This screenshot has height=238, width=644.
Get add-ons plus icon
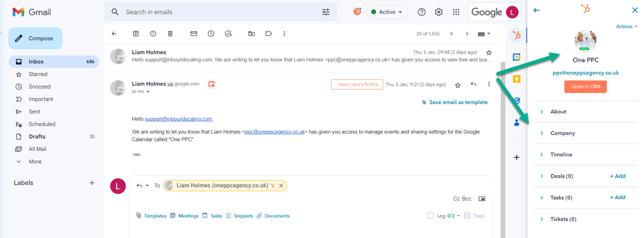(x=516, y=157)
